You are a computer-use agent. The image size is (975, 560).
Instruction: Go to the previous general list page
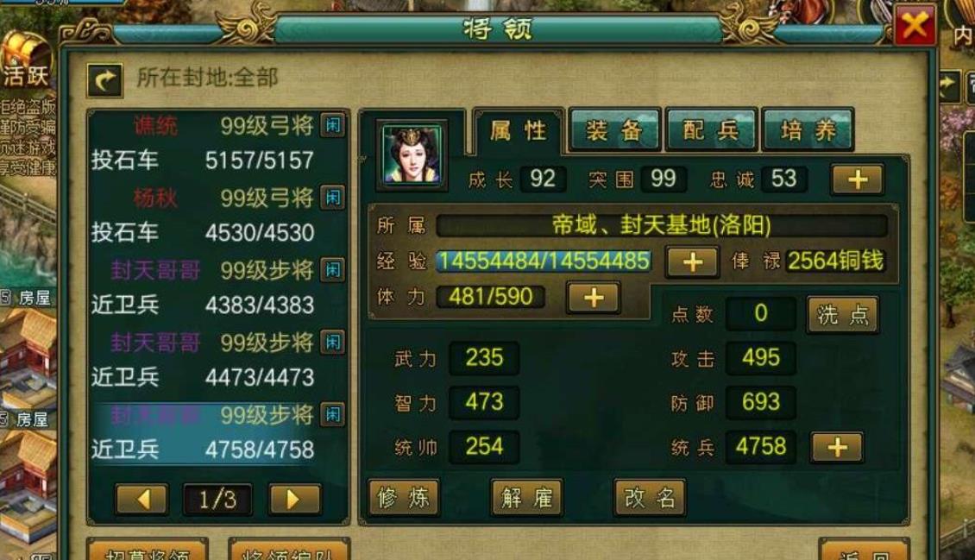pyautogui.click(x=142, y=499)
